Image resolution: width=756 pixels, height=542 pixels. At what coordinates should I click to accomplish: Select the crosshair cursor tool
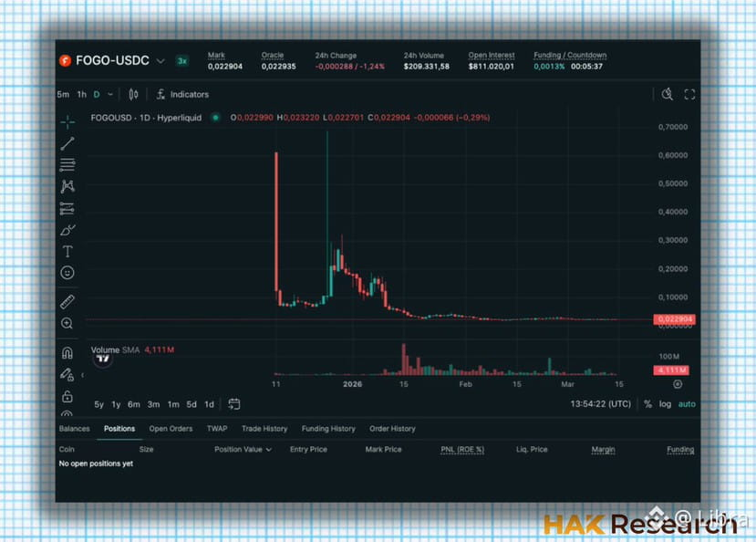click(67, 122)
